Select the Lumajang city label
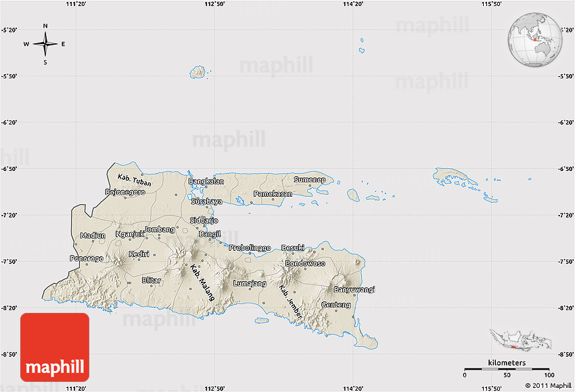Viewport: 575px width, 392px height. 249,283
